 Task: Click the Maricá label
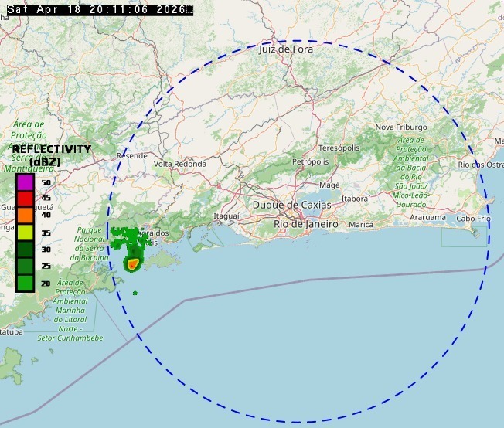point(361,225)
